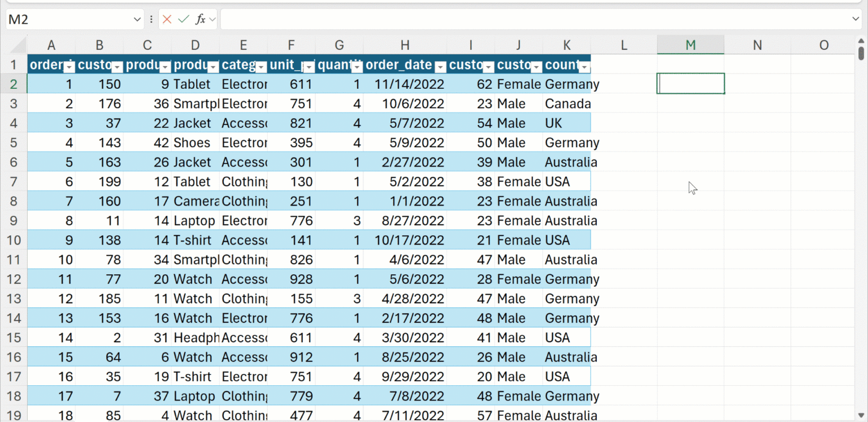Click the formula bar drag handle dots
The width and height of the screenshot is (868, 422).
151,20
